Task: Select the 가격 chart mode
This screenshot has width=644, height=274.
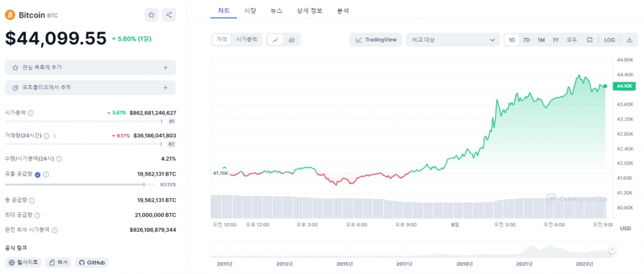Action: pos(221,40)
